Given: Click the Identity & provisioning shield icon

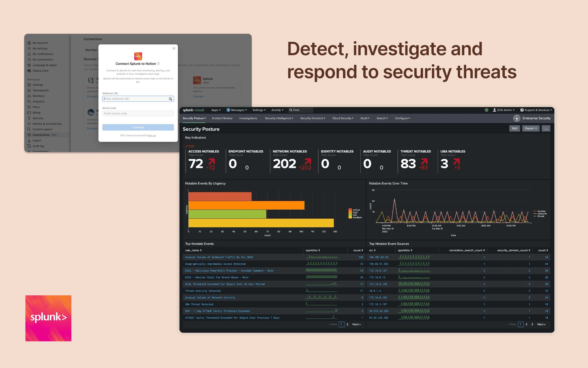Looking at the screenshot, I should 29,124.
